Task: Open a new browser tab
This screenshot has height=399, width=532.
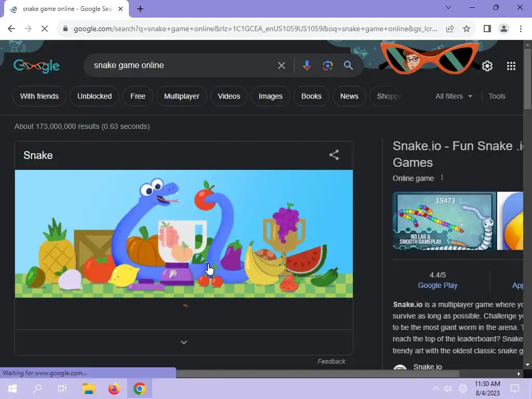Action: point(140,9)
